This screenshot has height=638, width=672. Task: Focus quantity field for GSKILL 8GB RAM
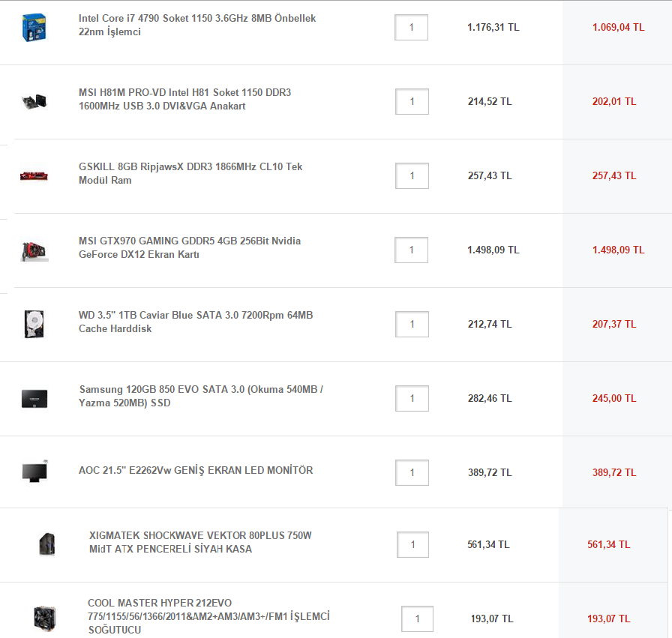coord(412,175)
